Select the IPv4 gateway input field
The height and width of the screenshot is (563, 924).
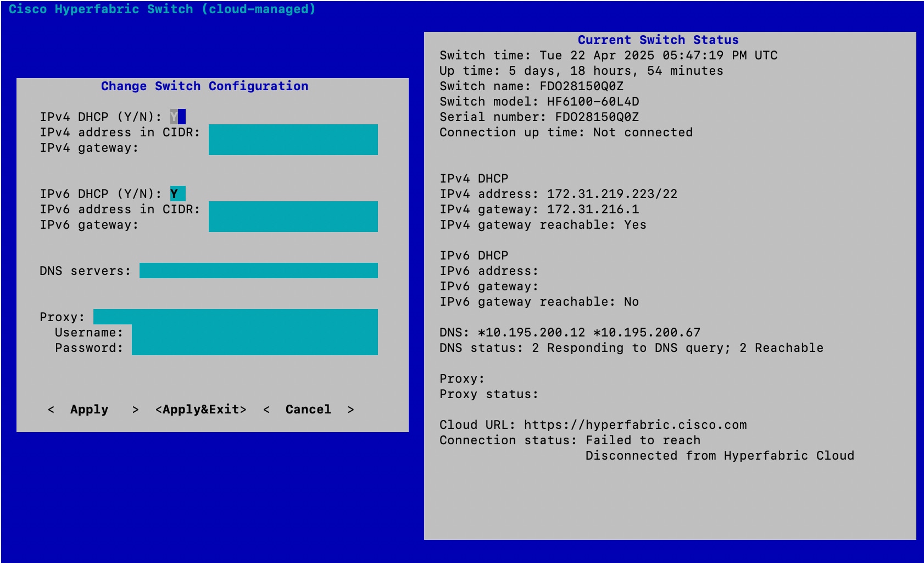pos(293,147)
